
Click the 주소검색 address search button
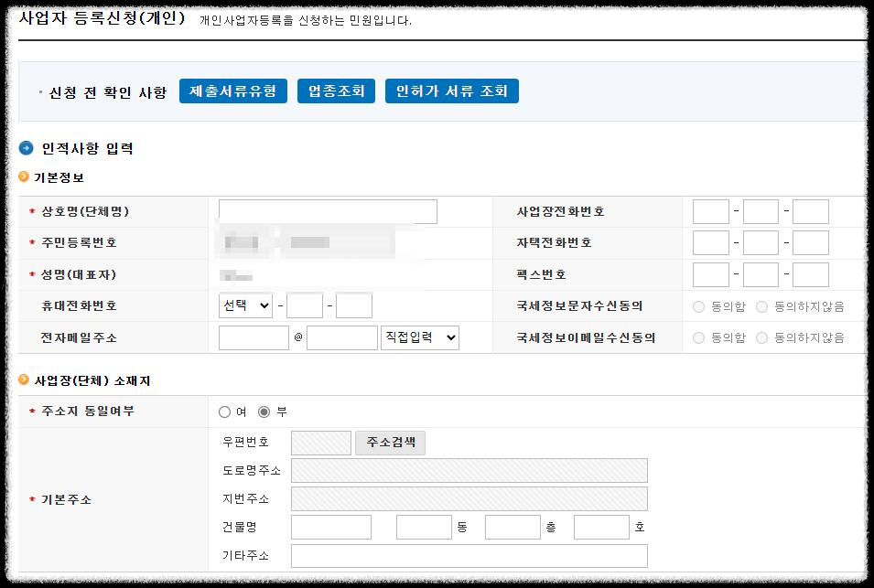390,443
